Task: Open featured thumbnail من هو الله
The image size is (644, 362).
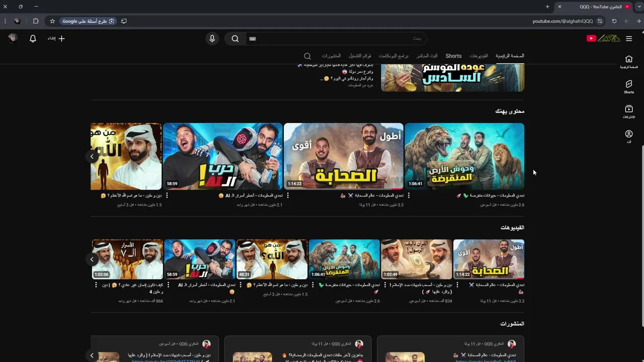Action: [x=126, y=156]
